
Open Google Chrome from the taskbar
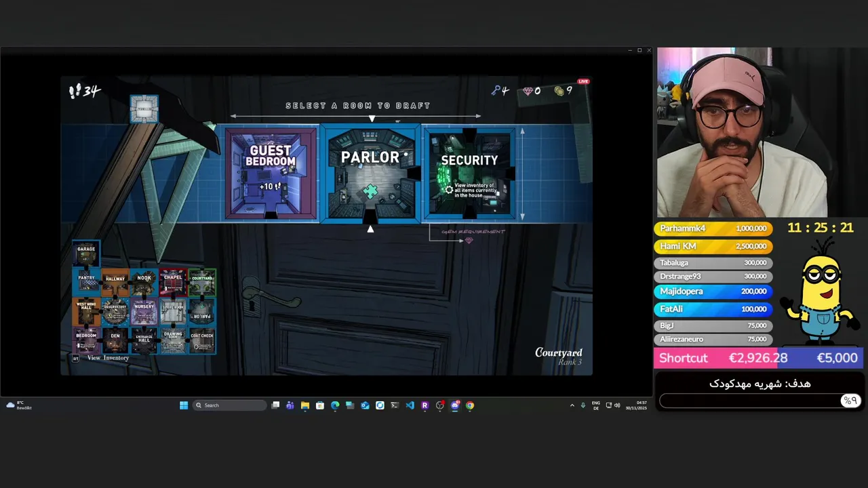[x=470, y=405]
